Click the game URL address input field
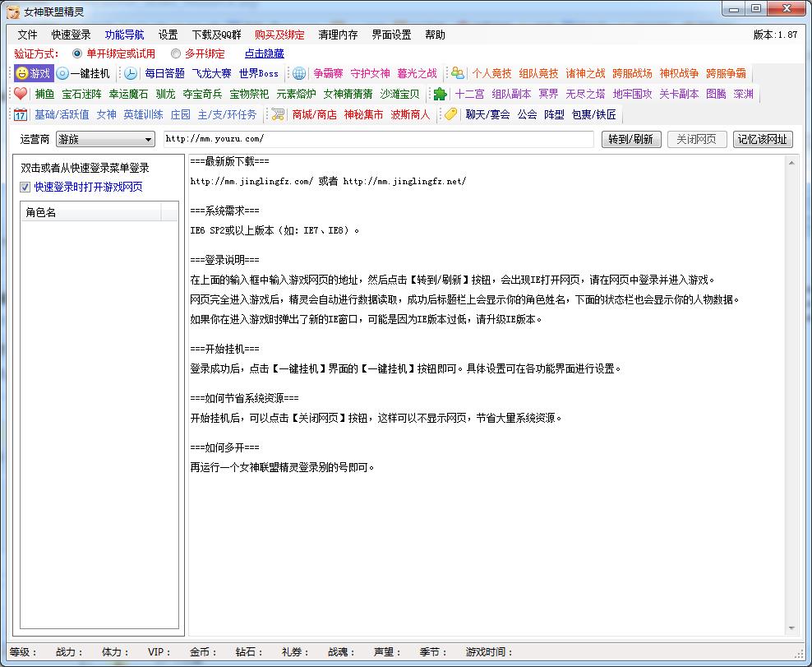The height and width of the screenshot is (667, 812). point(378,140)
